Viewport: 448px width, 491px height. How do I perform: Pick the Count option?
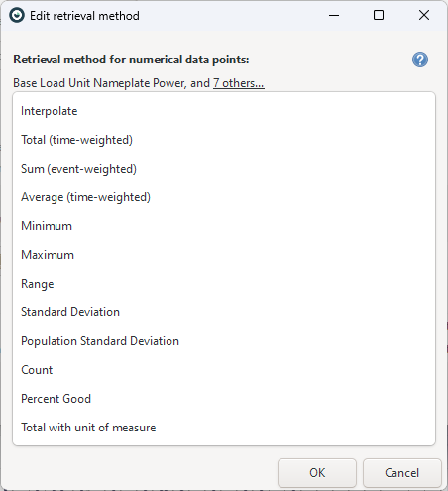pos(224,370)
